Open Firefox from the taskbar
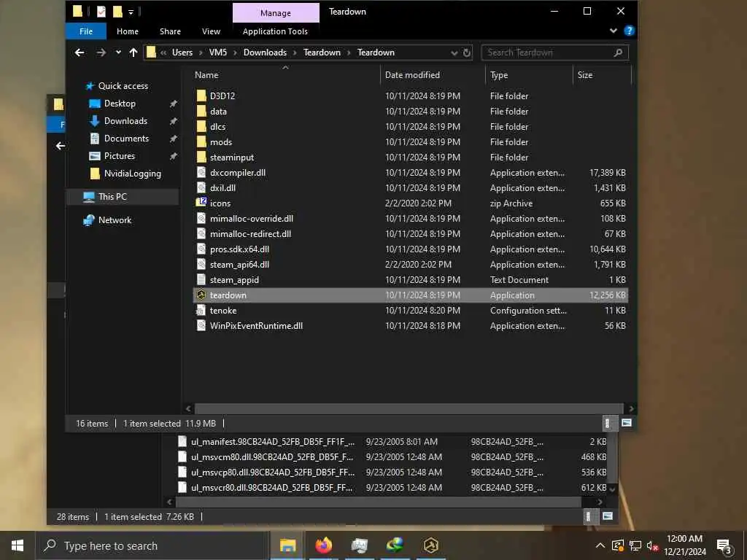This screenshot has width=747, height=560. pyautogui.click(x=324, y=545)
